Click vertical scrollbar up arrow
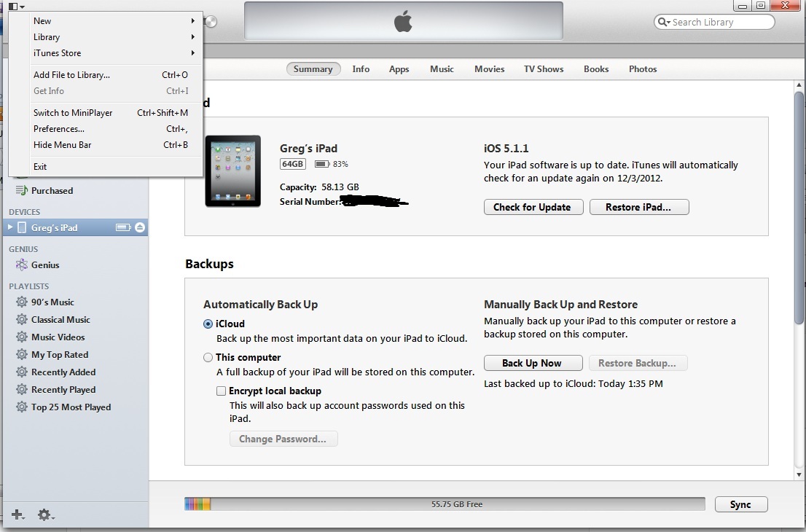 coord(799,85)
